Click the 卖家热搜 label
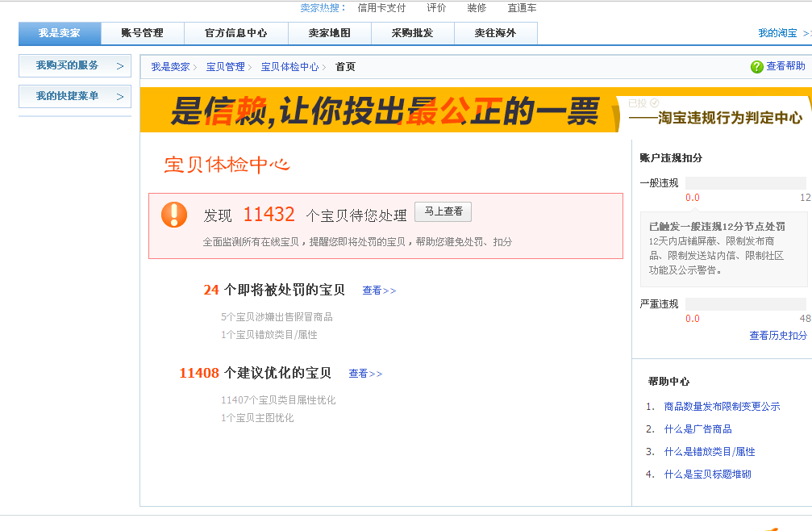This screenshot has width=812, height=531. pos(323,8)
